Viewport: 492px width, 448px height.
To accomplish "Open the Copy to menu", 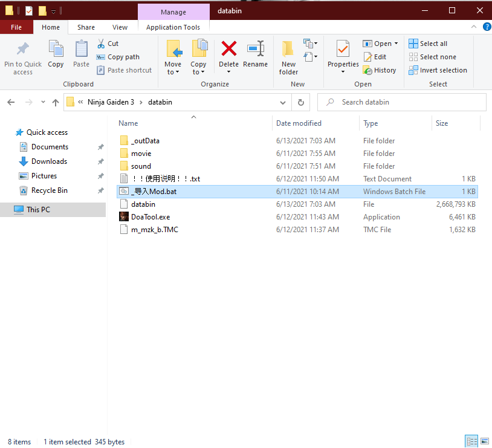I will [199, 58].
